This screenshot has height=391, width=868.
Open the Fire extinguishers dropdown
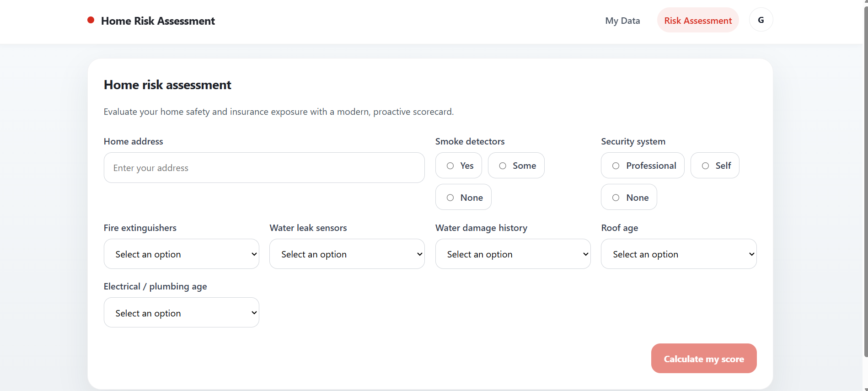[182, 254]
